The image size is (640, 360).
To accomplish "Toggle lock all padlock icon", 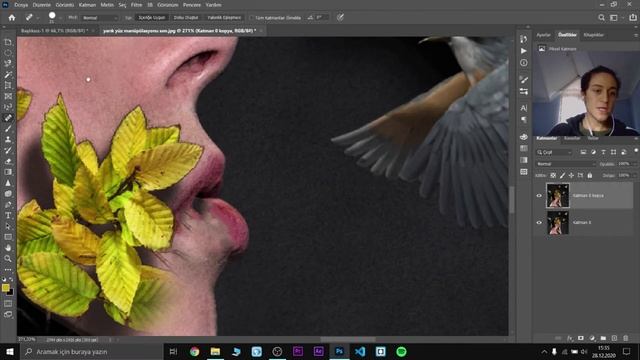I will 590,176.
